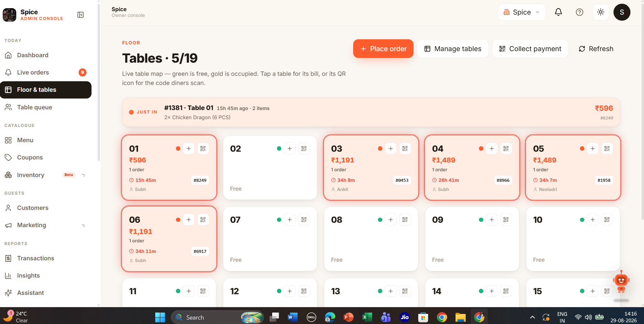644x324 pixels.
Task: Add an order to table 09
Action: (492, 220)
